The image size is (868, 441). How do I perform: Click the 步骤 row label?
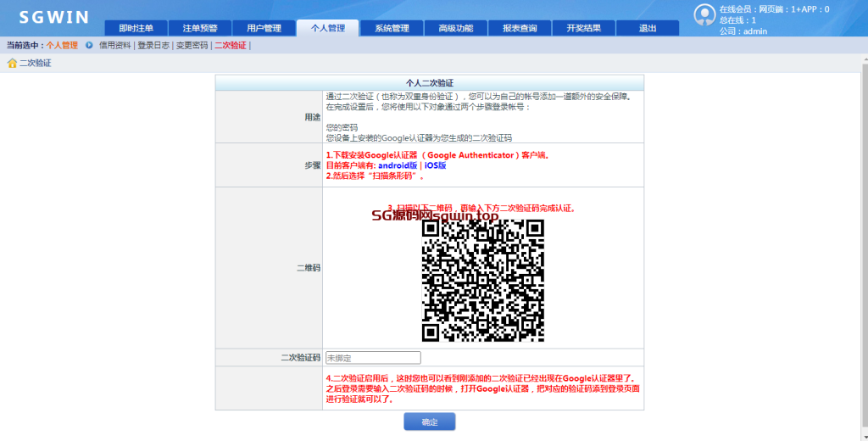point(312,165)
